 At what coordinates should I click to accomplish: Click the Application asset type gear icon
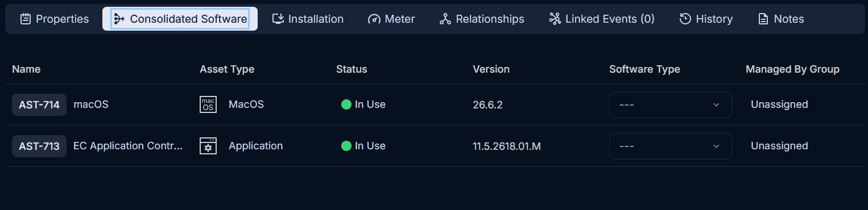pyautogui.click(x=208, y=146)
